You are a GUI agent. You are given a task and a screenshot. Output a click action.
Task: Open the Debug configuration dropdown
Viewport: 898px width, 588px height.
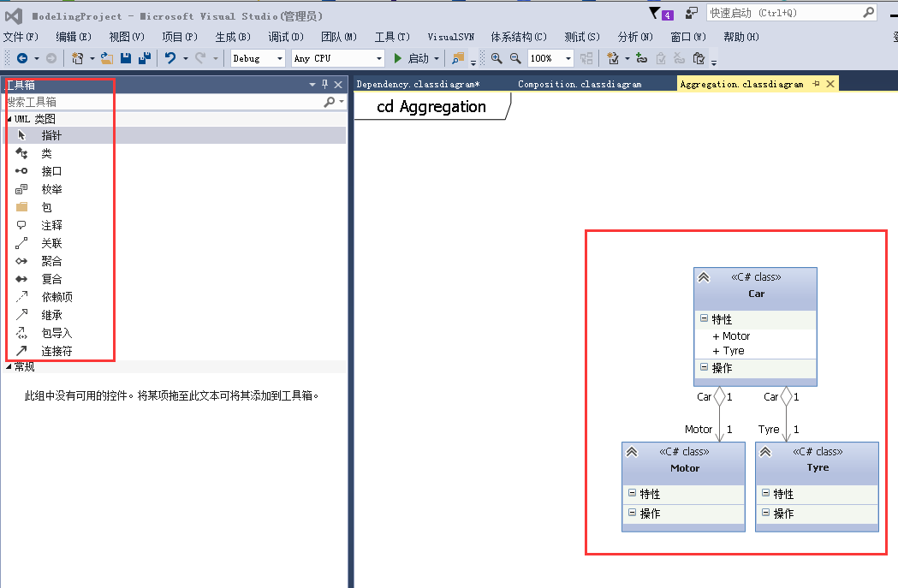pyautogui.click(x=280, y=58)
